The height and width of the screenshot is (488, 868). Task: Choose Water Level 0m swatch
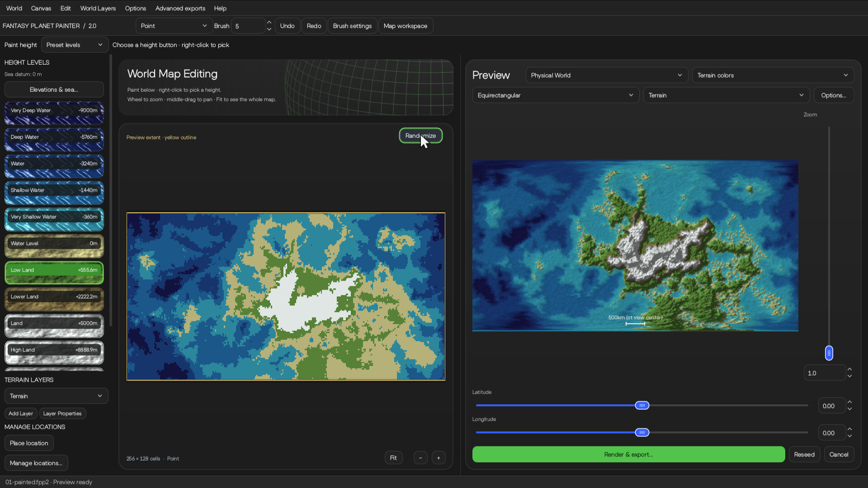[54, 246]
